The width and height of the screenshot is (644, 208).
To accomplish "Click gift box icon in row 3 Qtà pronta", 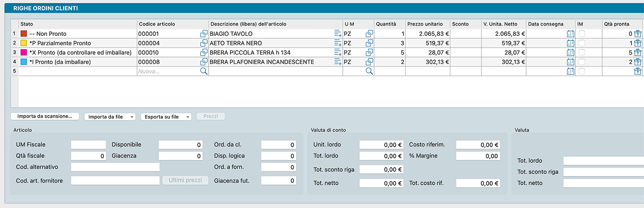I will pos(638,52).
